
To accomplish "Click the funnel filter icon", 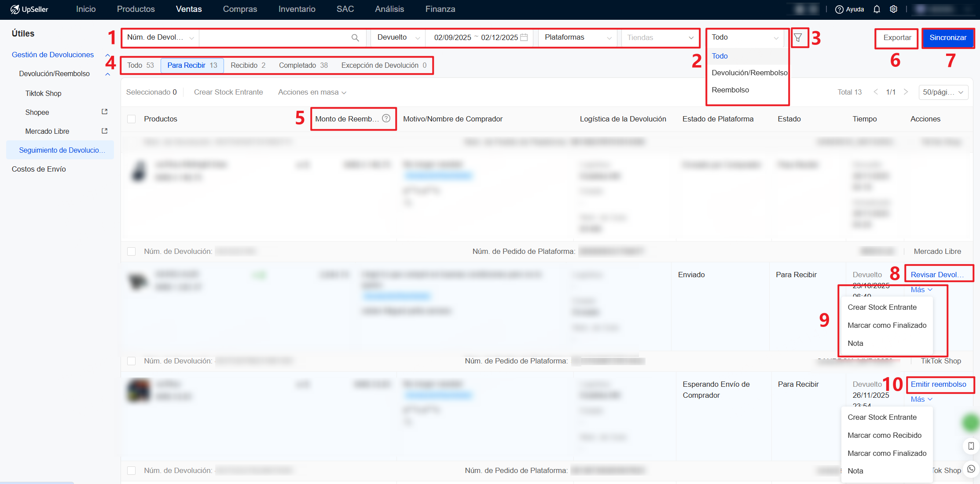I will [798, 38].
